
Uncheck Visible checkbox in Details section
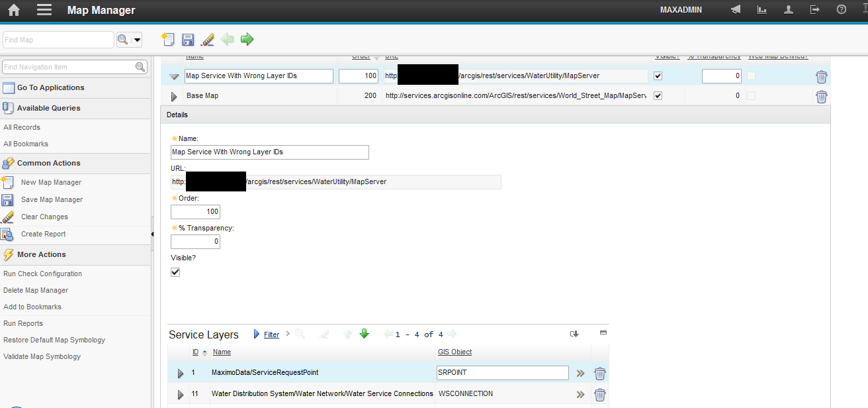point(175,272)
